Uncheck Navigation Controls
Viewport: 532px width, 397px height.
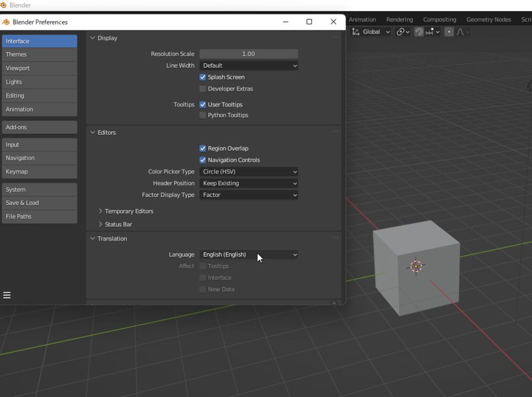[203, 160]
